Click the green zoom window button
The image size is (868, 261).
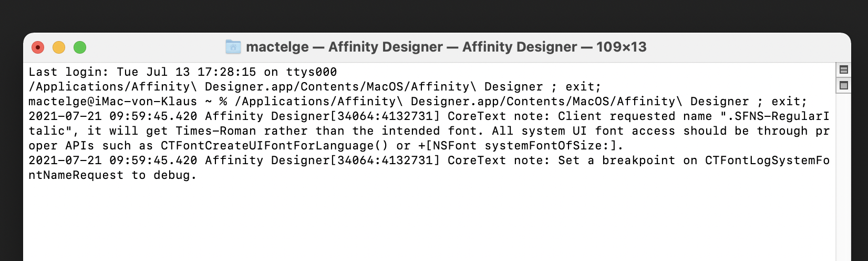pos(80,47)
